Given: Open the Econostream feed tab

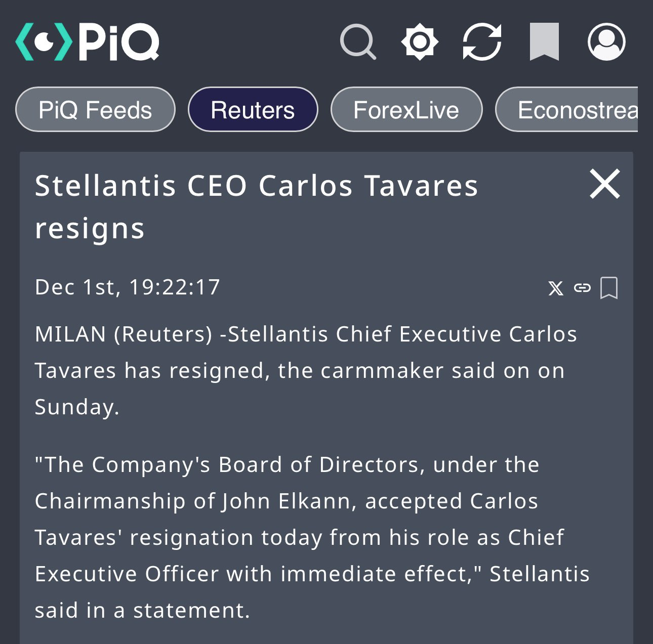Looking at the screenshot, I should point(566,110).
